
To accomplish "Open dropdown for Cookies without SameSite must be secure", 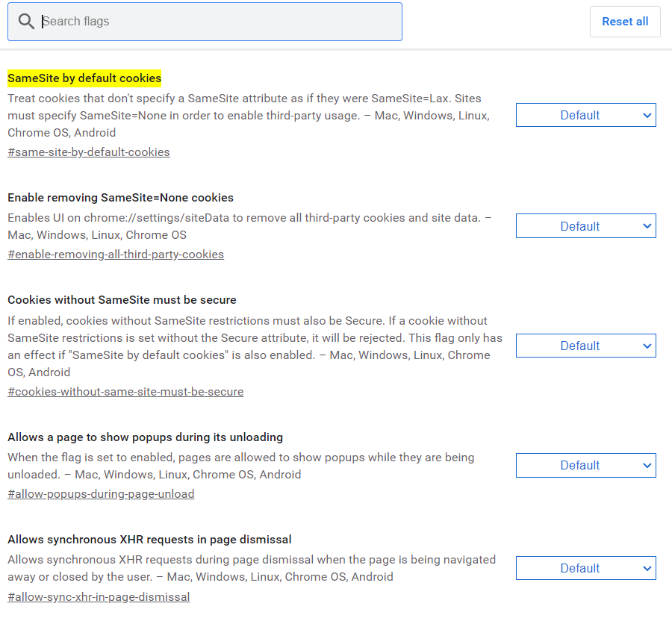I will [586, 346].
